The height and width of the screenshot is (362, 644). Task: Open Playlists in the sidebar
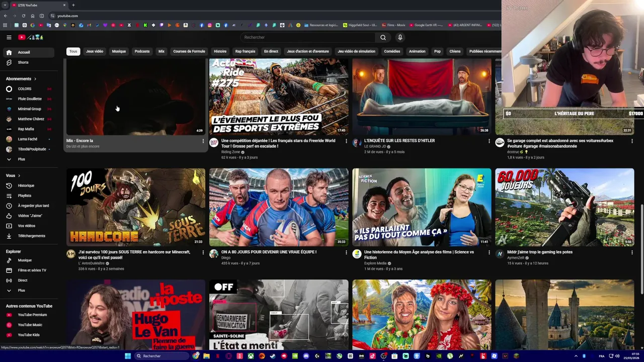tap(30, 196)
